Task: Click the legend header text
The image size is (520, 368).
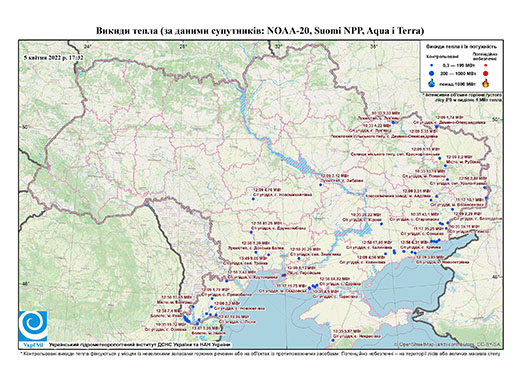Action: 461,47
